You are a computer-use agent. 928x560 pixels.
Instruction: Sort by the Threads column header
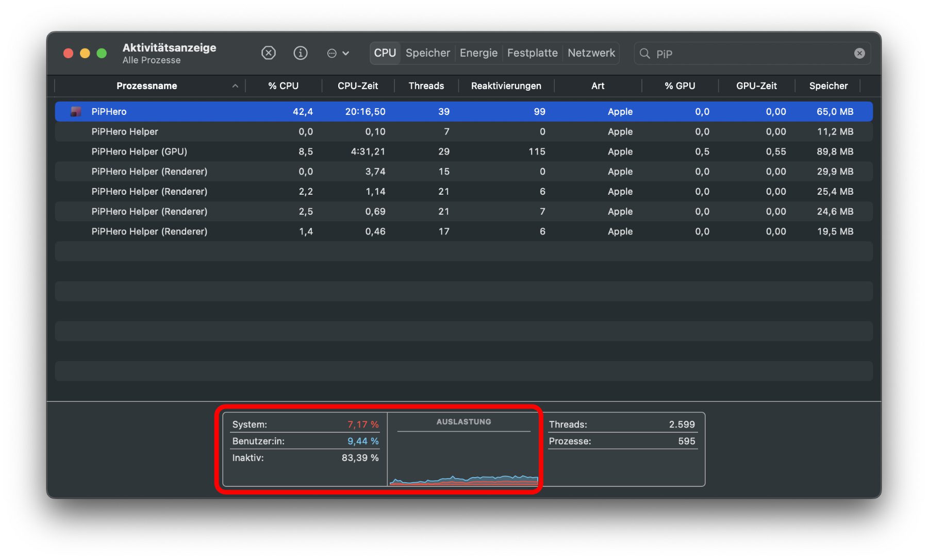click(x=426, y=86)
